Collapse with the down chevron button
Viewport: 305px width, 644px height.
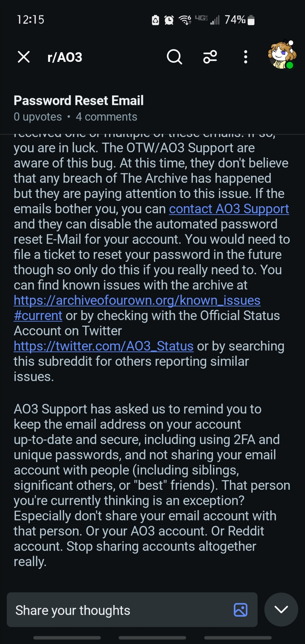pyautogui.click(x=281, y=610)
